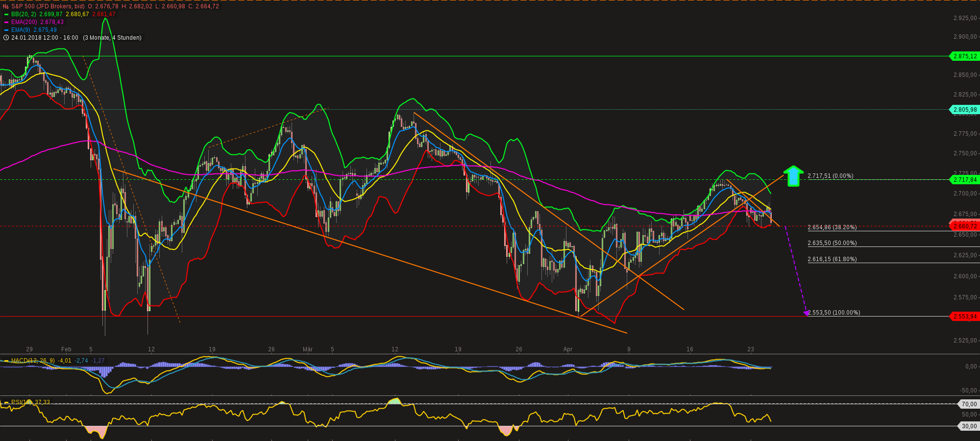The width and height of the screenshot is (980, 441).
Task: Select the blue EMA(9) legend line marker
Action: pos(6,29)
